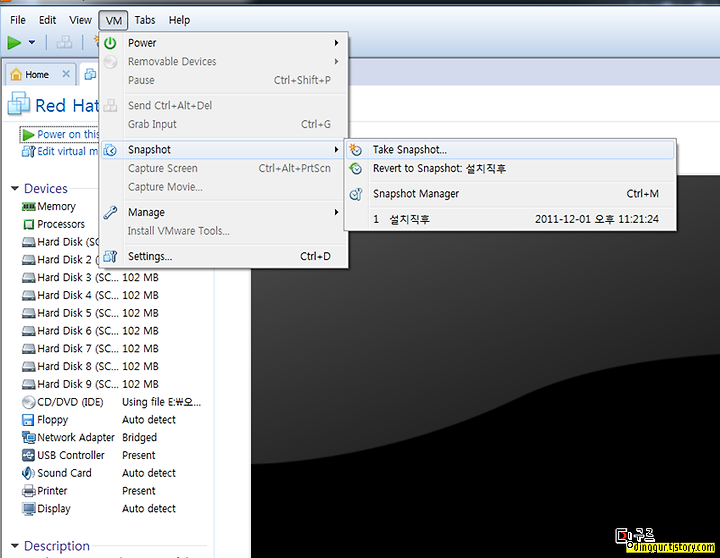
Task: Click the green Power On toolbar arrow
Action: pos(14,43)
